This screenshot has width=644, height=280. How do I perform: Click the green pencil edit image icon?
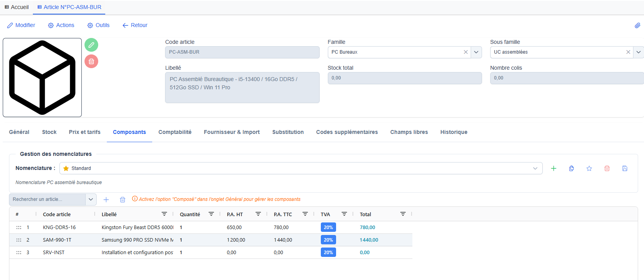(91, 45)
